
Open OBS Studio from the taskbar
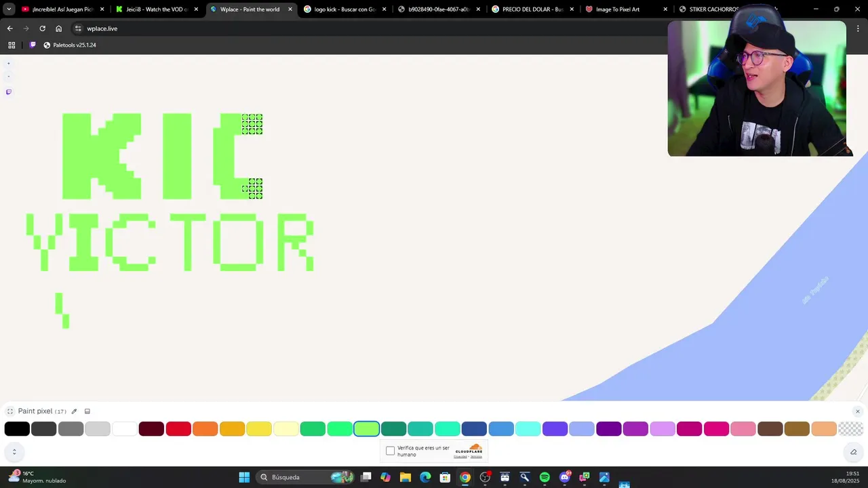tap(485, 477)
